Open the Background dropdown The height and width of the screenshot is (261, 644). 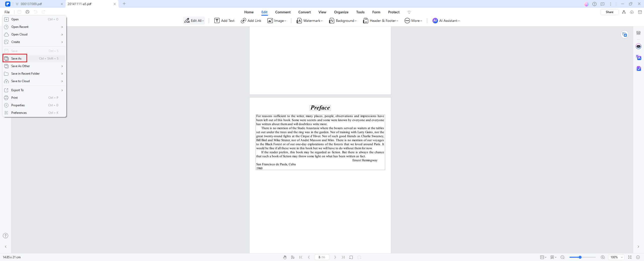pos(343,21)
